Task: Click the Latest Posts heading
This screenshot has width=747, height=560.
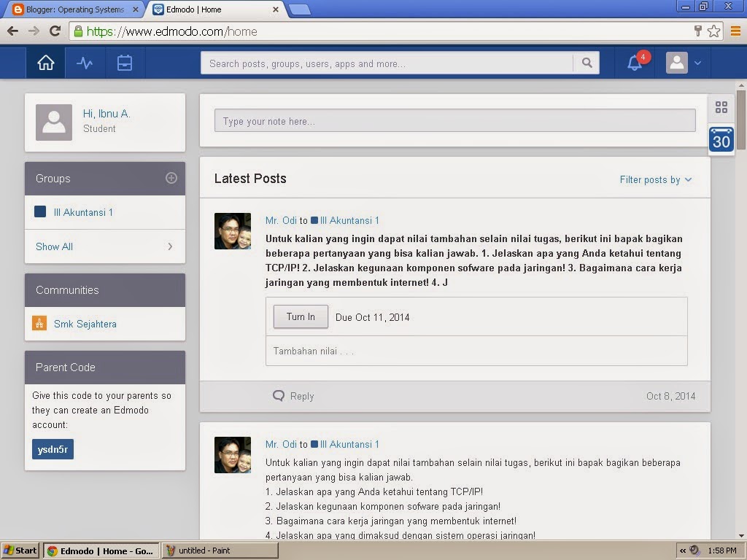Action: point(250,179)
